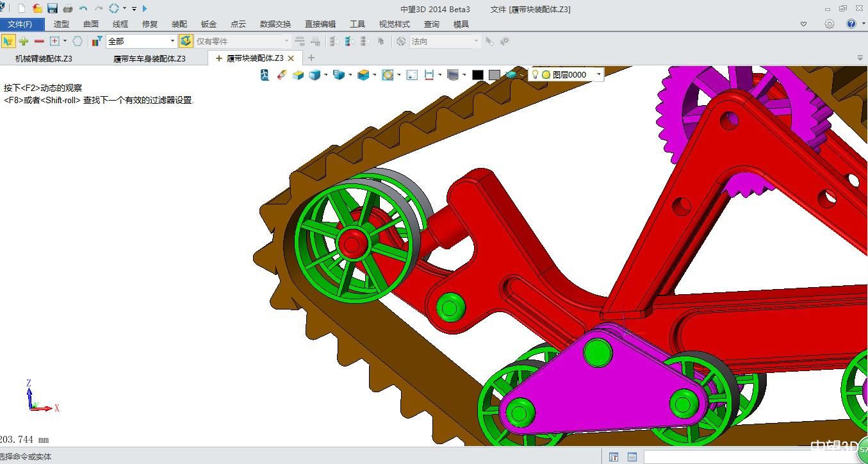Click the eraser icon in viewport toolbar
Viewport: 868px width, 464px height.
(281, 75)
